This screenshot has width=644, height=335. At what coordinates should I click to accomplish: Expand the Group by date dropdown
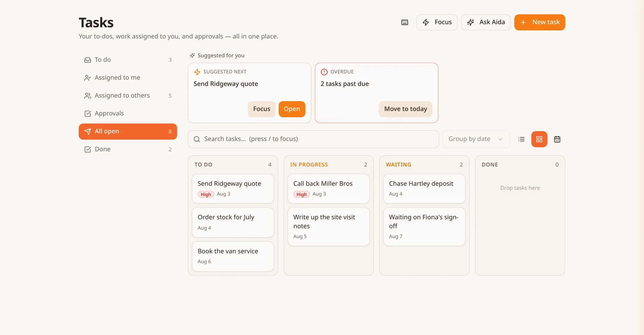pyautogui.click(x=476, y=139)
